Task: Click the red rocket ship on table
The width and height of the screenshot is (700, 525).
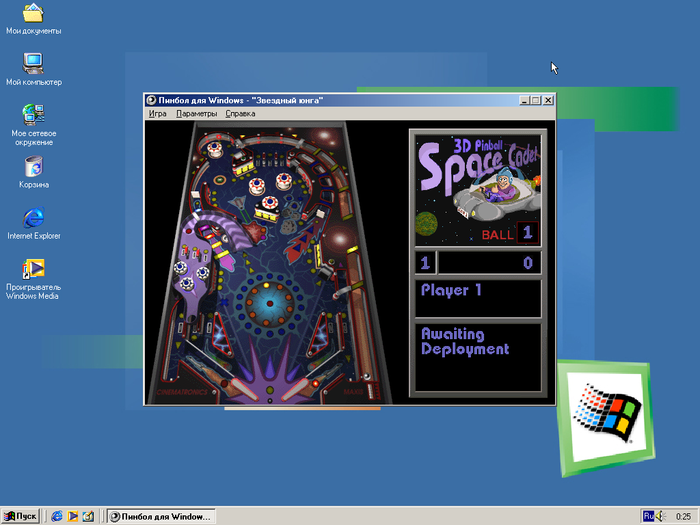Action: (304, 240)
